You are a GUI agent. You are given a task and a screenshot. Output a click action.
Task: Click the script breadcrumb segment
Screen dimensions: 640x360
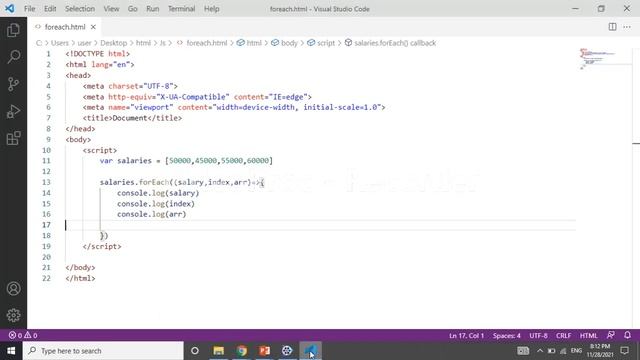click(321, 43)
